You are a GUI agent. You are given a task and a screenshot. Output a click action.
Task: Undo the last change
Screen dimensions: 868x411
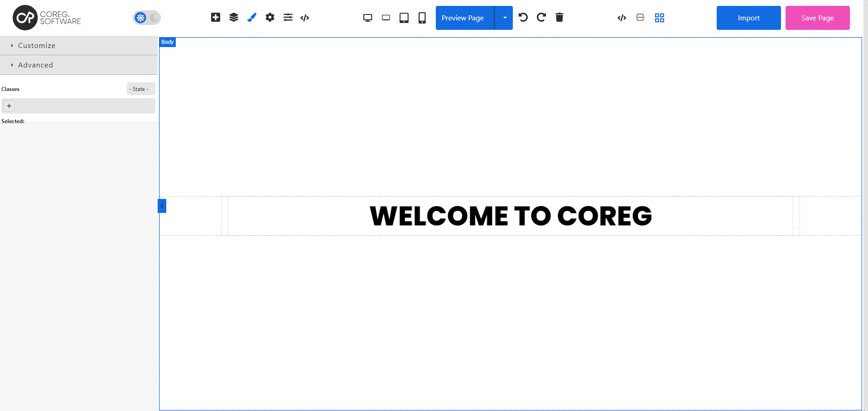[523, 17]
